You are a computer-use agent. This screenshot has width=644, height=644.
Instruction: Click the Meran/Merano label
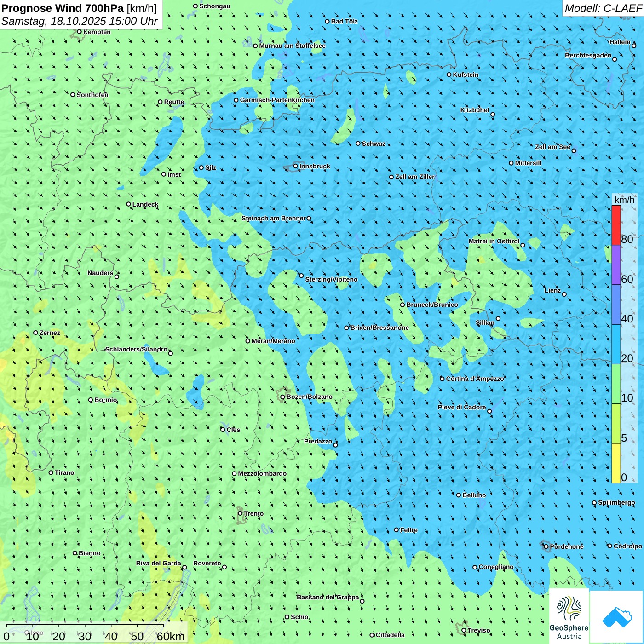[273, 341]
